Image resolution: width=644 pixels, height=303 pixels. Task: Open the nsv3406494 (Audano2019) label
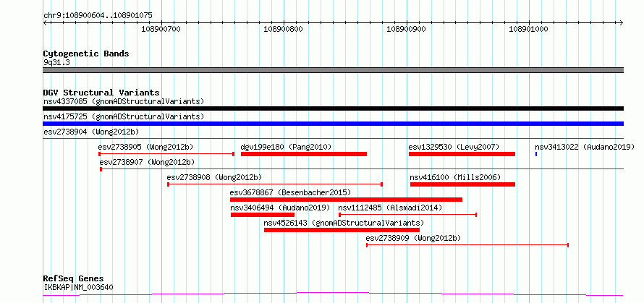coord(281,208)
